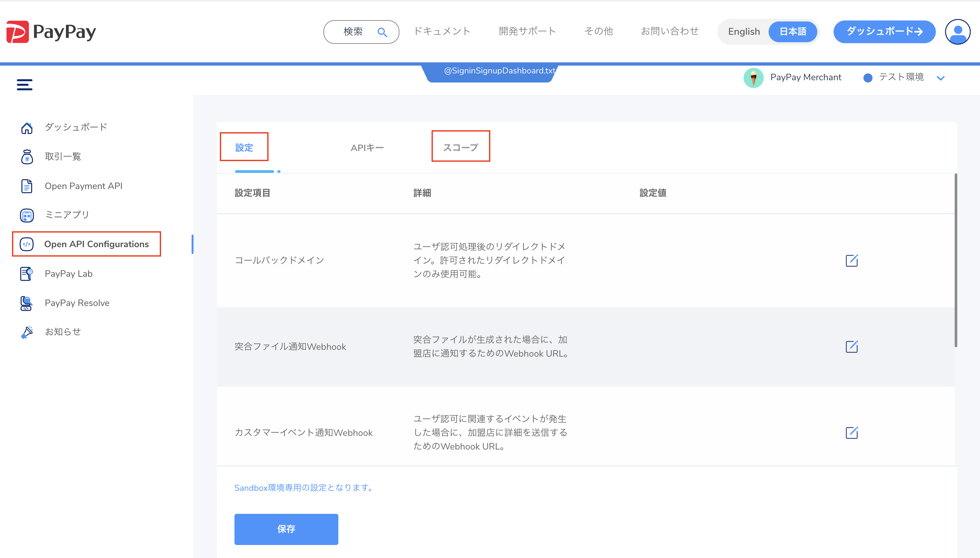Switch to the スコープ tab
980x558 pixels.
click(x=460, y=147)
